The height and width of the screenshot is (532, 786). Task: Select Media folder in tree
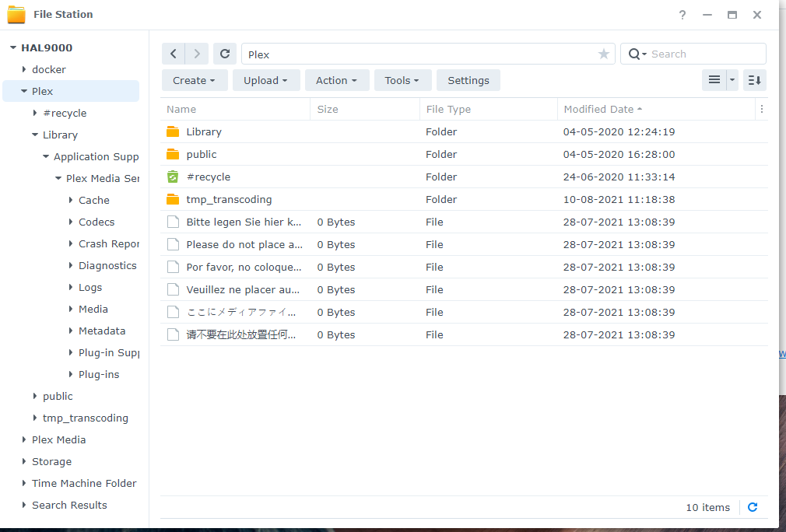pos(93,309)
